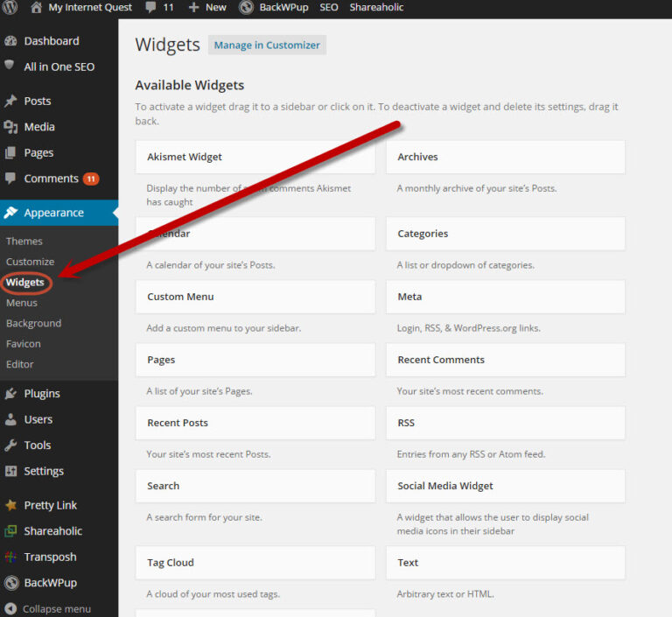Click Manage in Customizer button
672x617 pixels.
pyautogui.click(x=267, y=45)
